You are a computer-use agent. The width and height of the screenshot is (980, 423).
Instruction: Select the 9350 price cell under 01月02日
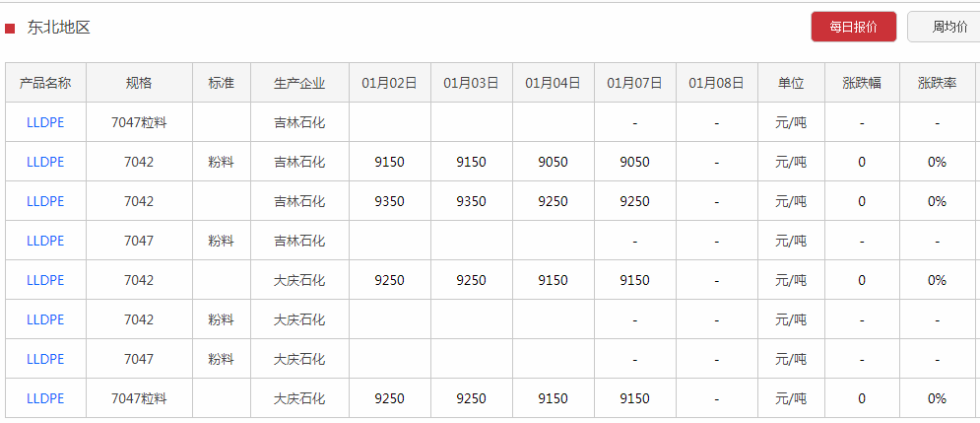389,201
